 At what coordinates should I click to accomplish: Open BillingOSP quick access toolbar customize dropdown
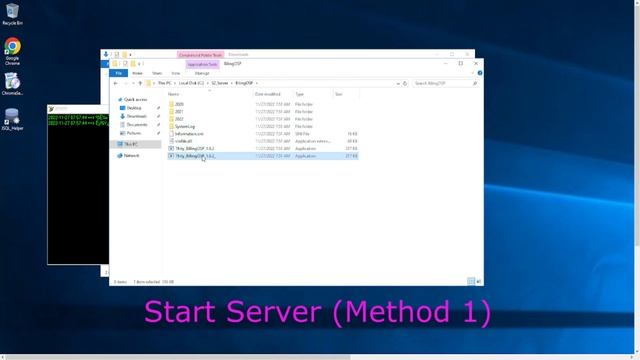140,64
